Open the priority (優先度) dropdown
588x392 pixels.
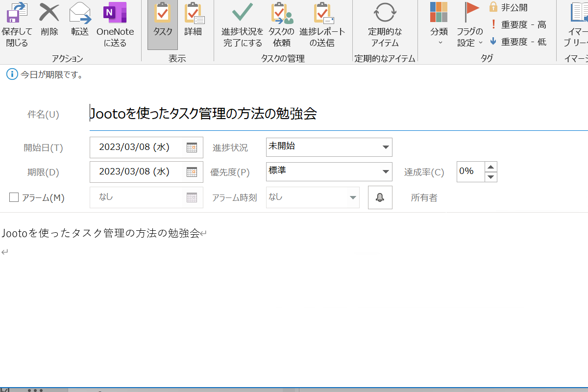tap(385, 171)
